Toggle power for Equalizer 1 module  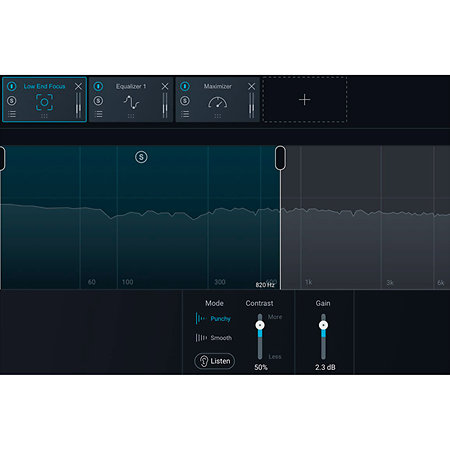[x=98, y=86]
